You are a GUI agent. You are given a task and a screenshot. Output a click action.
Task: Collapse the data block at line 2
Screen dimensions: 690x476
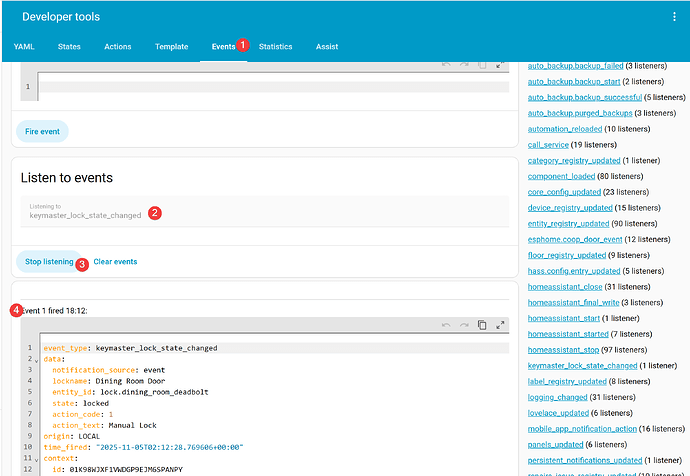point(37,360)
